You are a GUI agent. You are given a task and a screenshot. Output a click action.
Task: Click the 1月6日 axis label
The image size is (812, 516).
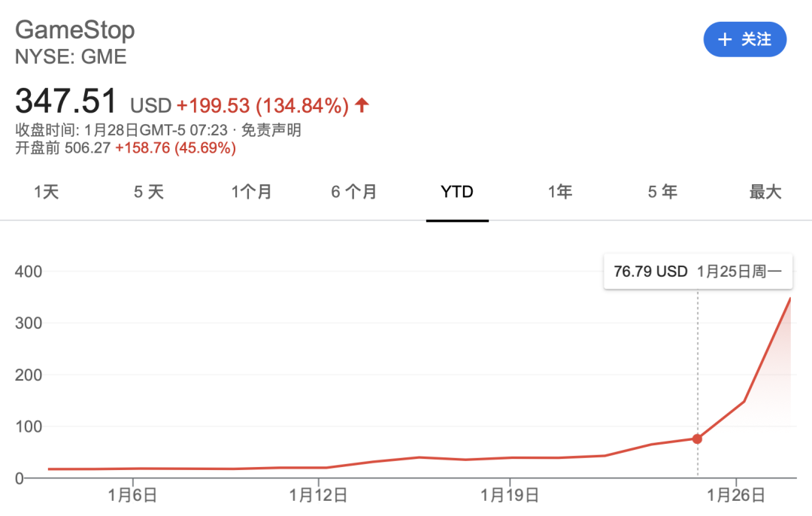[x=133, y=495]
